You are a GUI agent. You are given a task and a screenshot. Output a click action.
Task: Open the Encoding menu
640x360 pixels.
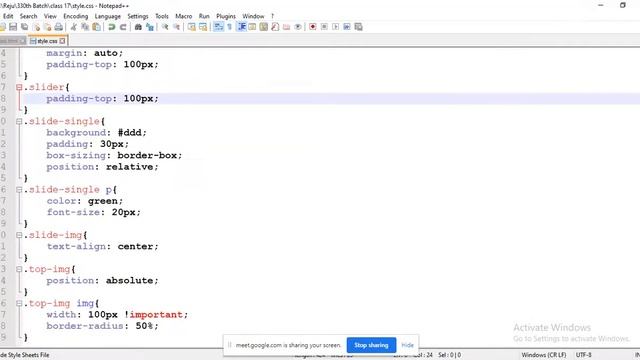[x=76, y=16]
